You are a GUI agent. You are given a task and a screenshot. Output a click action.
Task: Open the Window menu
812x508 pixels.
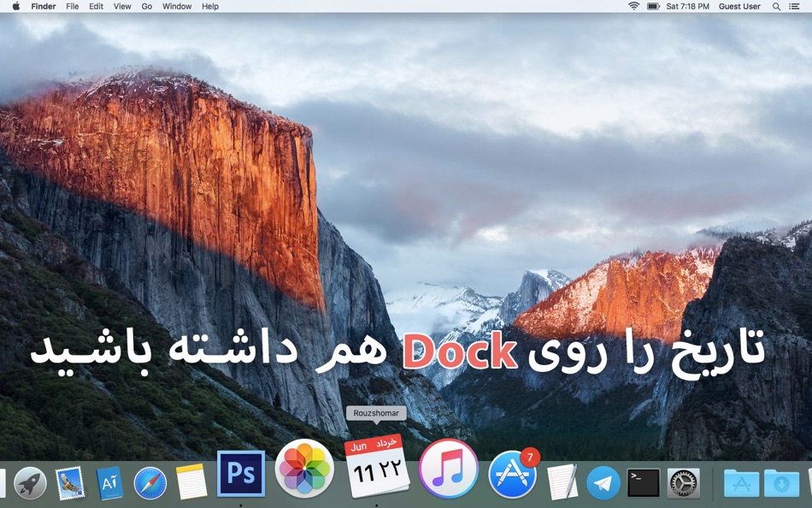(177, 6)
